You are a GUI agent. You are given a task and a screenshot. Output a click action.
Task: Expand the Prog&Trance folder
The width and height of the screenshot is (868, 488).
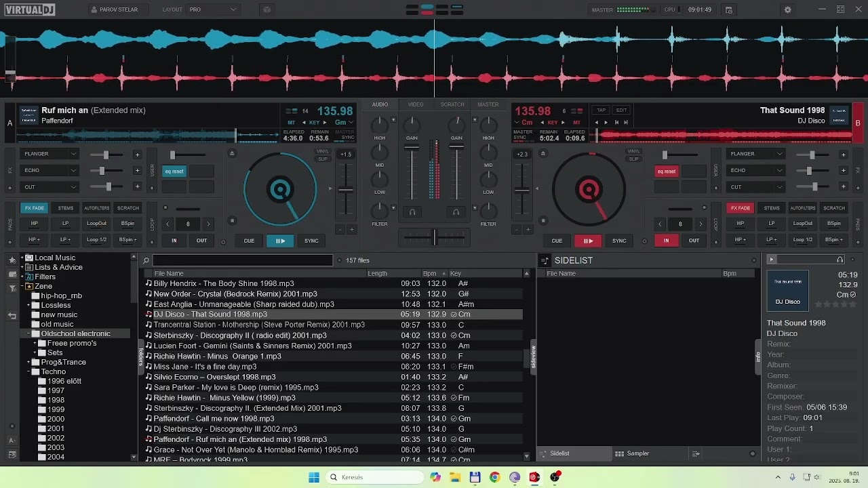29,362
